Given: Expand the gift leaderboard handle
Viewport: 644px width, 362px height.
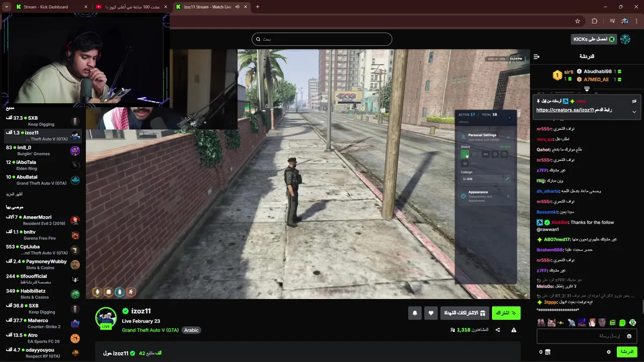Looking at the screenshot, I should (587, 89).
